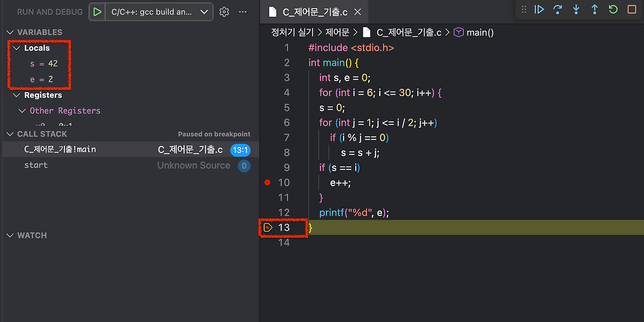The height and width of the screenshot is (322, 644).
Task: Step over the current line
Action: pyautogui.click(x=557, y=9)
